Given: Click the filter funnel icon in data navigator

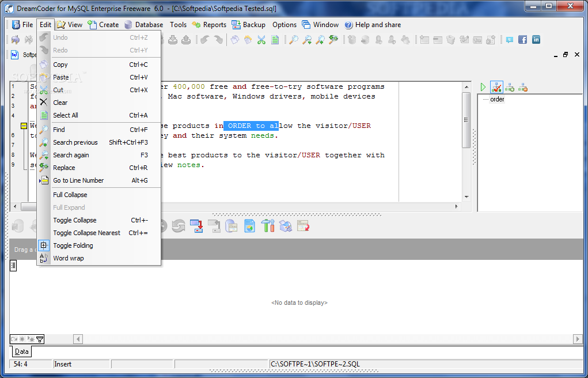Looking at the screenshot, I should (x=40, y=339).
